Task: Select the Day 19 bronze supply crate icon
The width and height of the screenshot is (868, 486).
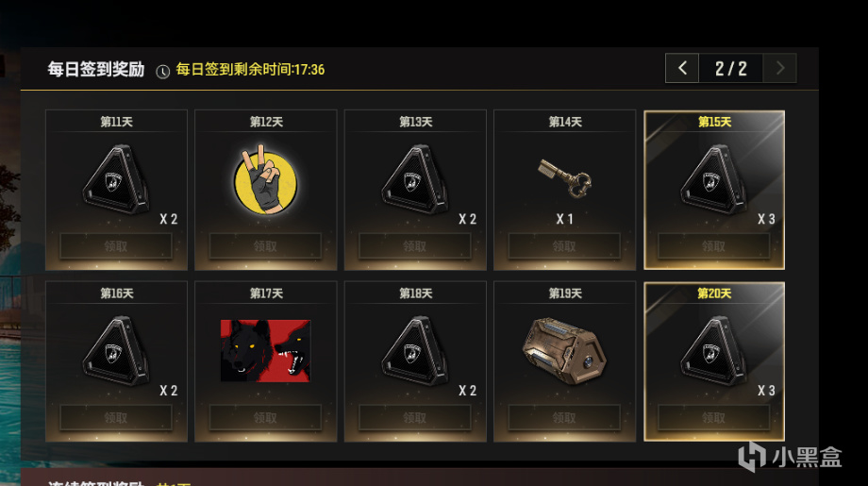Action: [x=564, y=351]
